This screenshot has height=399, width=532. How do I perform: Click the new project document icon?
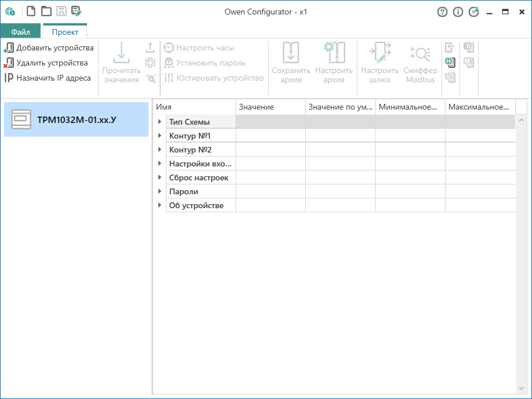tap(31, 12)
